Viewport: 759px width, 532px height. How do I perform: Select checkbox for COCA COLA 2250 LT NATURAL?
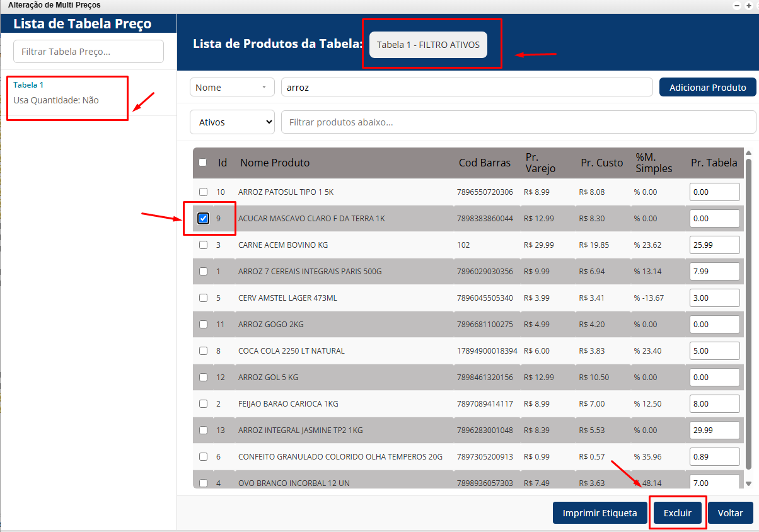pos(203,350)
